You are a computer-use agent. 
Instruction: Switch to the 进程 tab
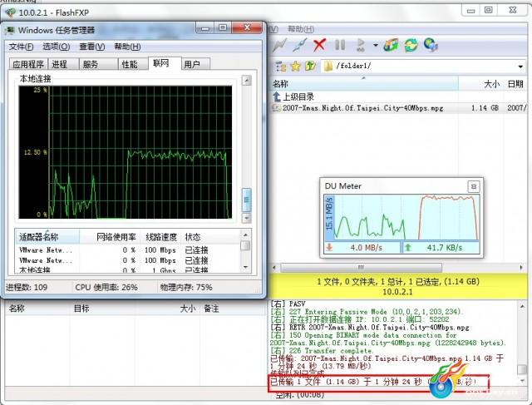coord(63,64)
